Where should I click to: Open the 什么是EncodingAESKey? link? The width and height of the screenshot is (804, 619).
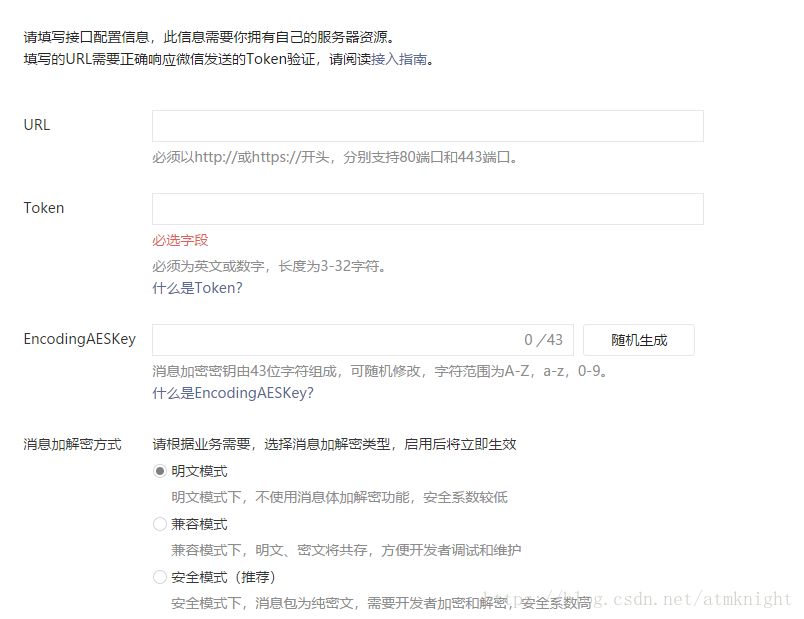coord(233,393)
